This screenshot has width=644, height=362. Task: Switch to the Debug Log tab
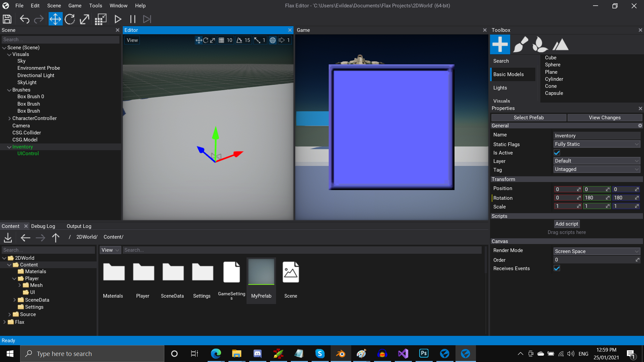tap(43, 226)
